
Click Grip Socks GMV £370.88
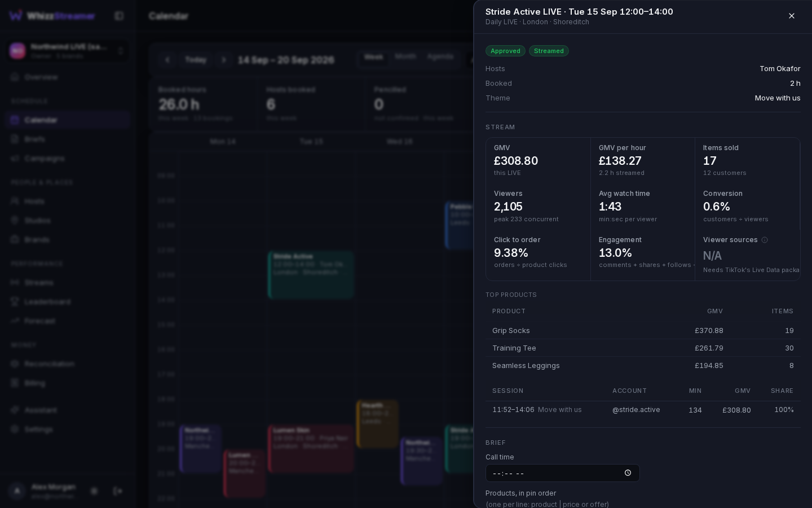(709, 331)
